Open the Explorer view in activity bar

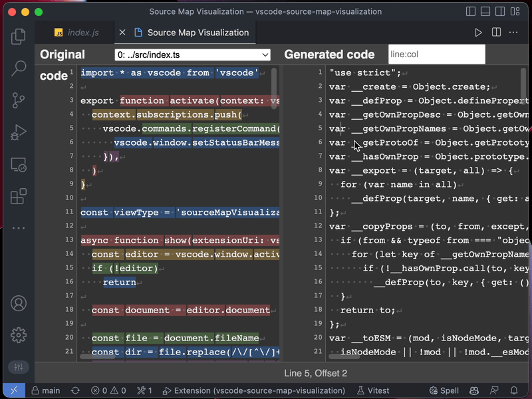pyautogui.click(x=19, y=37)
